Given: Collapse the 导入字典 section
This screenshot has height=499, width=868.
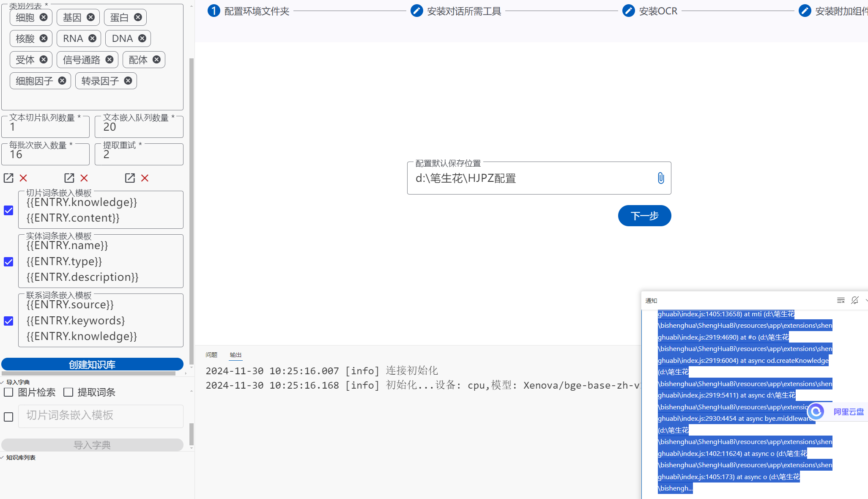Looking at the screenshot, I should point(3,382).
